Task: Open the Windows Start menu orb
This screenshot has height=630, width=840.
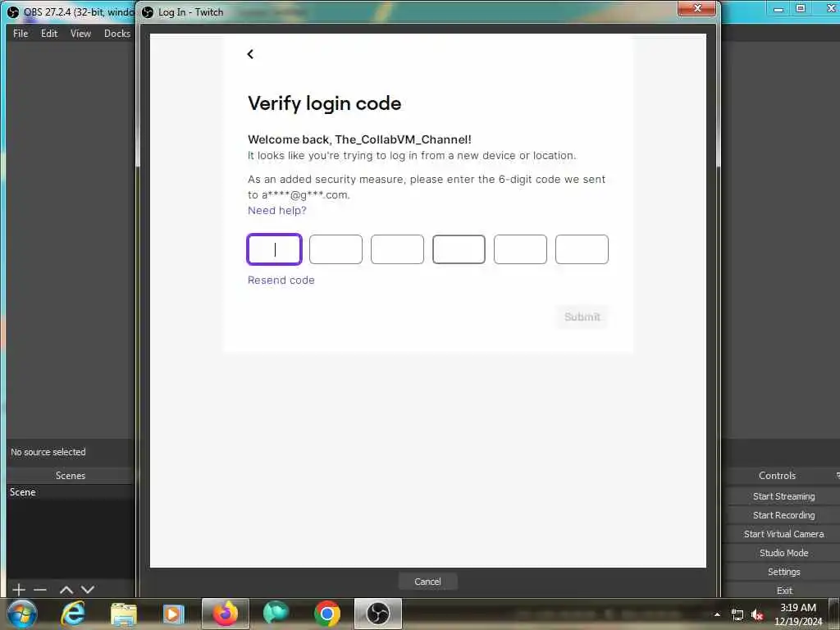Action: click(x=22, y=614)
